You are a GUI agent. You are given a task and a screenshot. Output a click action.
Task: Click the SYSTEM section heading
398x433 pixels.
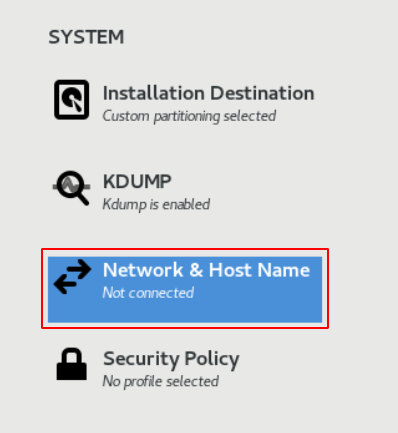86,37
